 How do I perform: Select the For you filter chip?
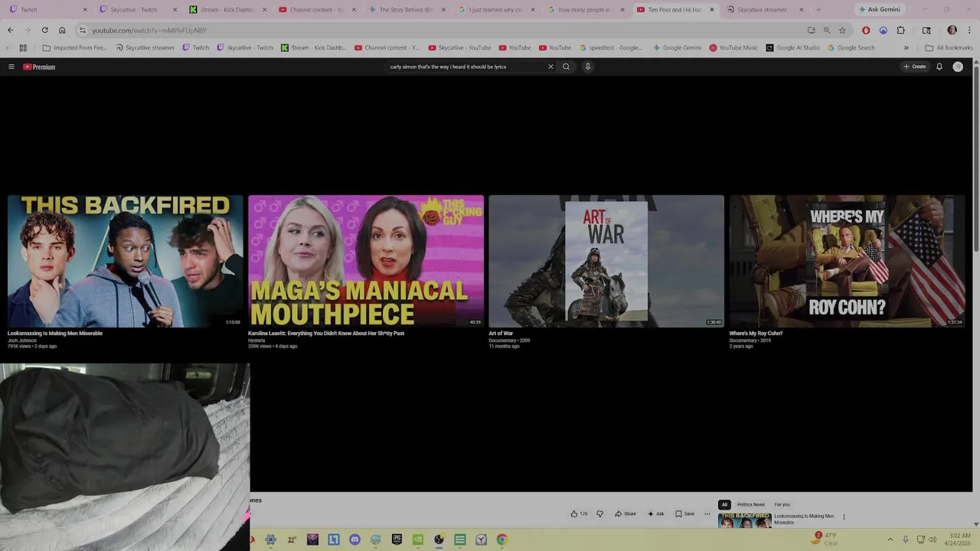[x=782, y=504]
